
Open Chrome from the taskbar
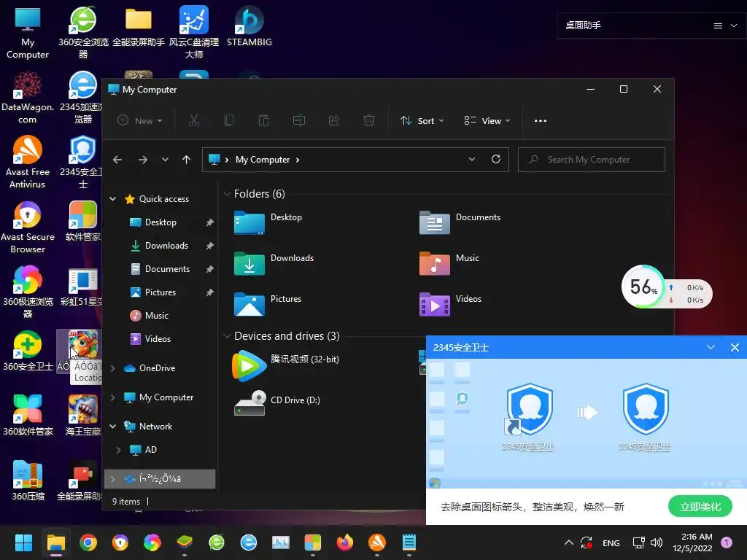88,542
